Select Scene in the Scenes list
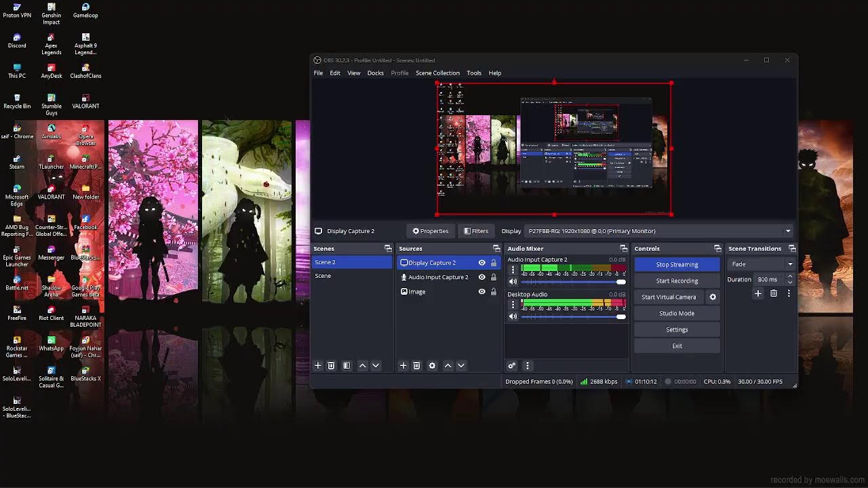868x488 pixels. [x=352, y=276]
